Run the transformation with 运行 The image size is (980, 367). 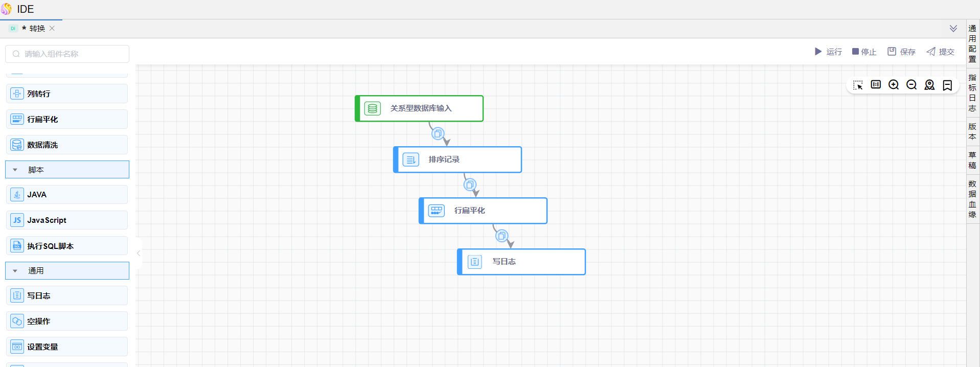[x=828, y=52]
